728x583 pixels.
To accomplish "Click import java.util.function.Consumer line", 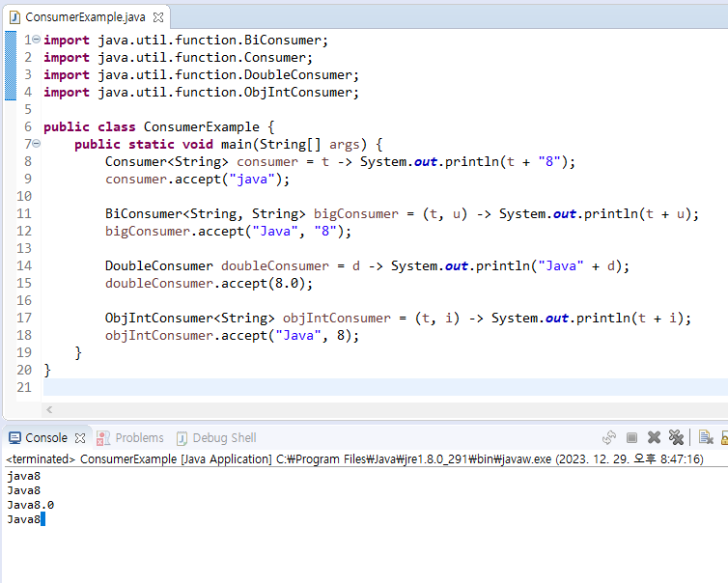I will pos(179,58).
